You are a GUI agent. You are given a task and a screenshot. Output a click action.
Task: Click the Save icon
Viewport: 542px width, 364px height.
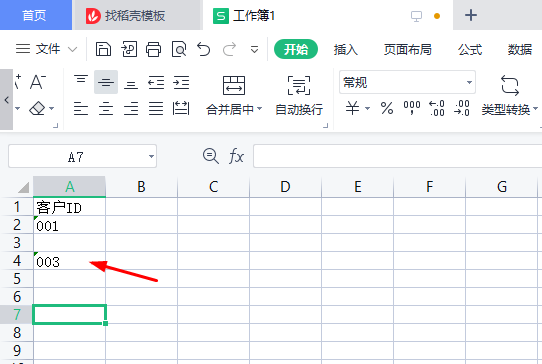tap(103, 49)
